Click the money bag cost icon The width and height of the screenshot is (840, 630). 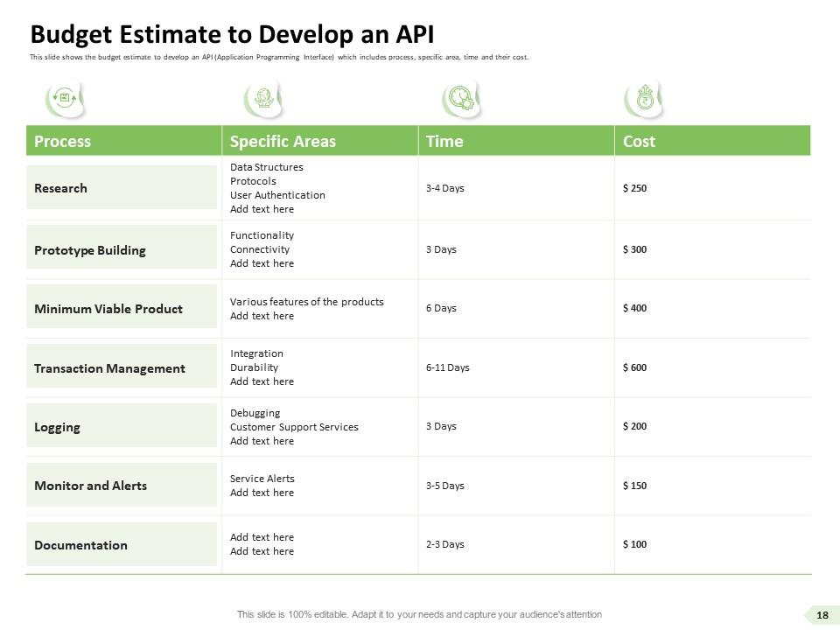pos(643,99)
